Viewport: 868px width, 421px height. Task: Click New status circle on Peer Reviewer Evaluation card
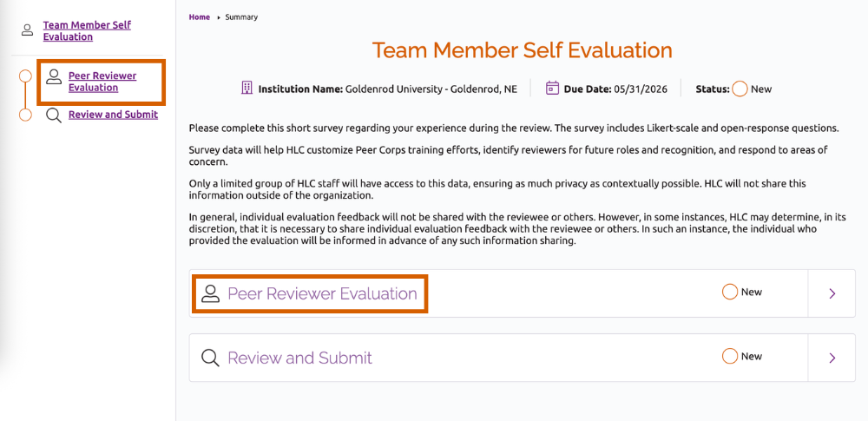tap(730, 292)
